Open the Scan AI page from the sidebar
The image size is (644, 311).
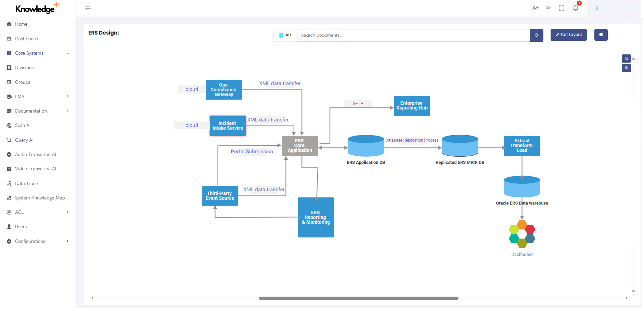click(x=23, y=125)
